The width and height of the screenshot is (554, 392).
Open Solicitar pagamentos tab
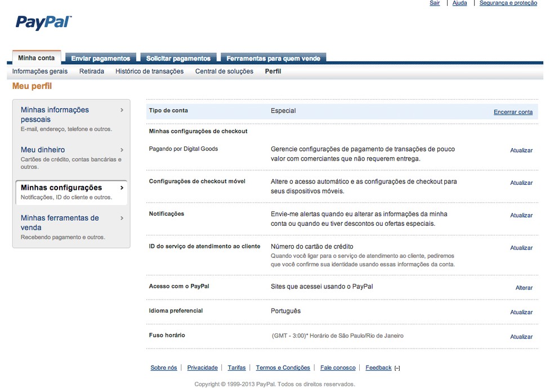pos(178,59)
